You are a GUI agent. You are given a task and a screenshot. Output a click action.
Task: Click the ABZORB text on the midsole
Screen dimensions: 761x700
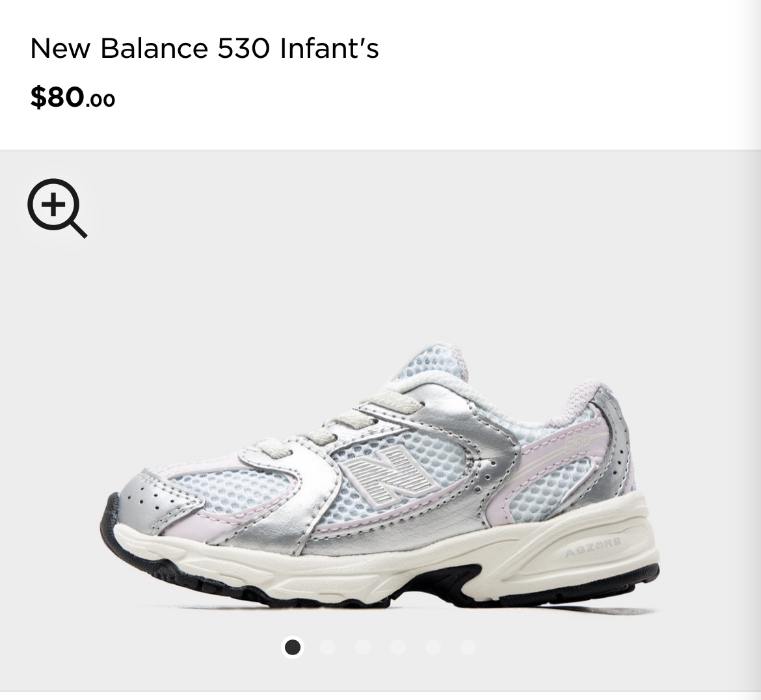(593, 550)
